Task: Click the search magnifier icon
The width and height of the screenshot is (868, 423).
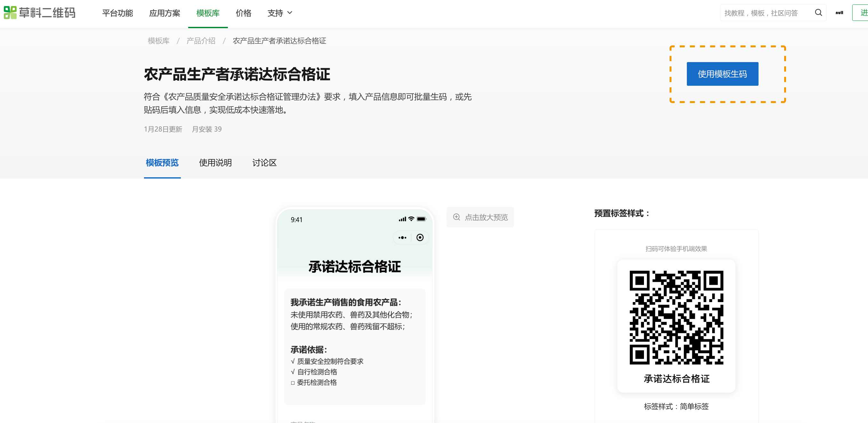Action: (x=818, y=13)
